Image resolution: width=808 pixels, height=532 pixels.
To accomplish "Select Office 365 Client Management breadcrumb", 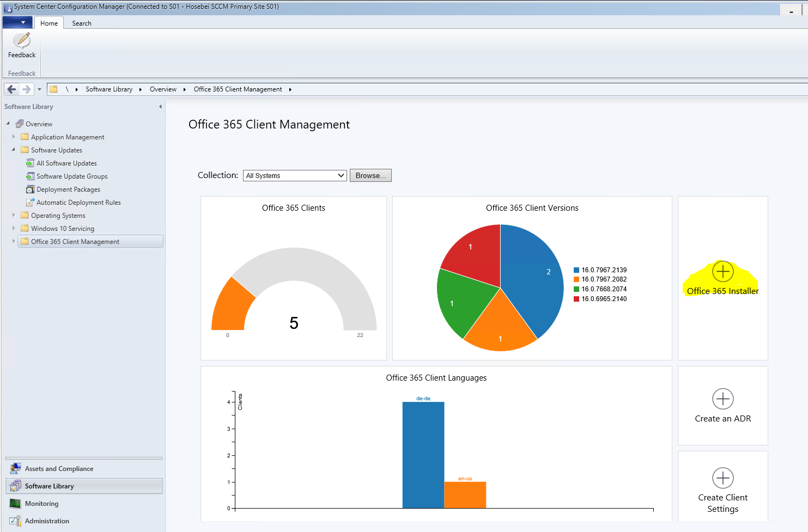I will pyautogui.click(x=238, y=89).
